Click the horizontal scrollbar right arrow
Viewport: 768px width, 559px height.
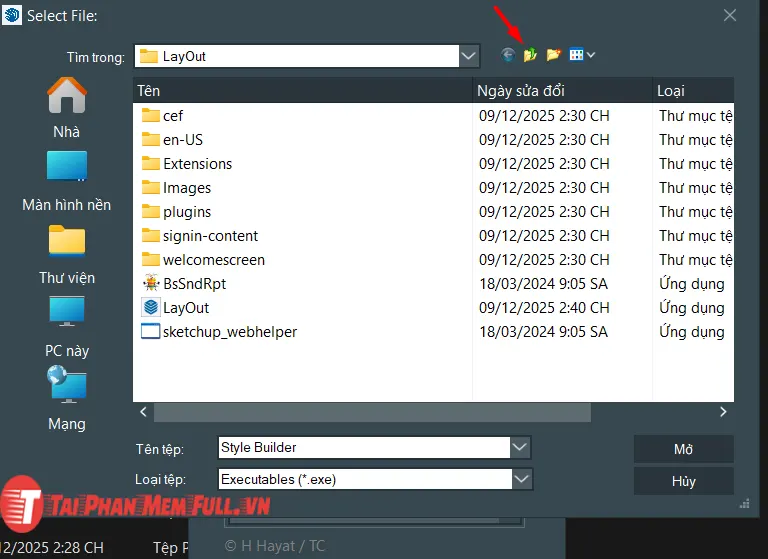pos(723,412)
